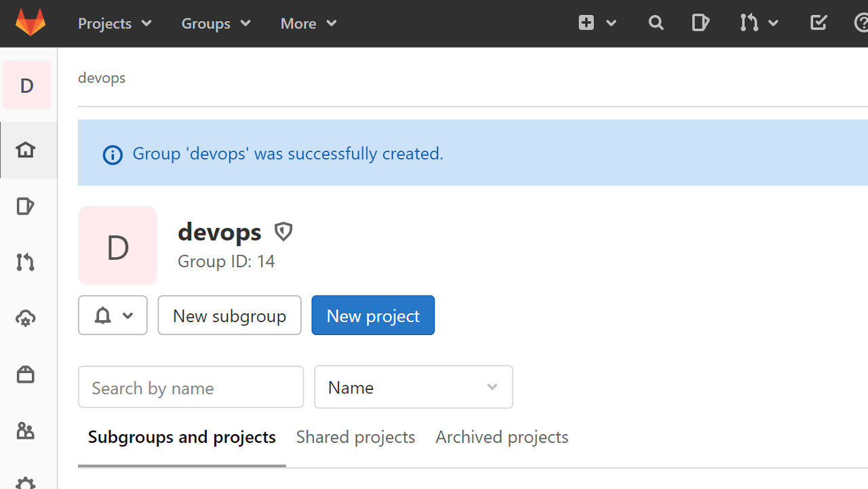Click the New project button

click(373, 315)
